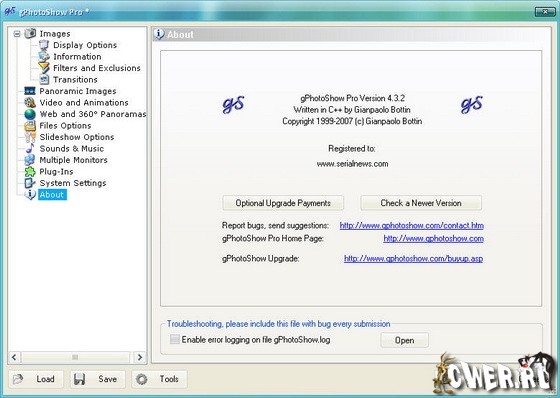Click the Multiple Monitors icon
The height and width of the screenshot is (398, 560).
pyautogui.click(x=30, y=160)
